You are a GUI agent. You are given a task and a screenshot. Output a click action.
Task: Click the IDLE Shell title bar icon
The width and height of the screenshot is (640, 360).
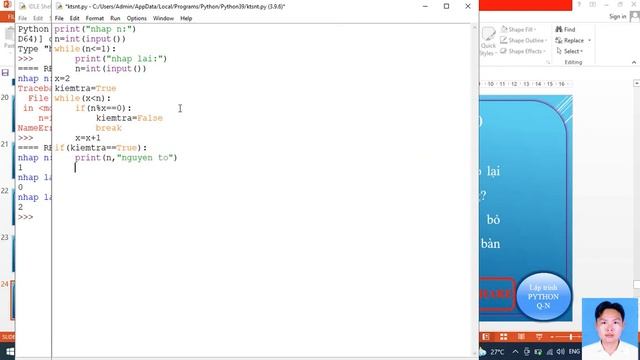click(x=22, y=6)
